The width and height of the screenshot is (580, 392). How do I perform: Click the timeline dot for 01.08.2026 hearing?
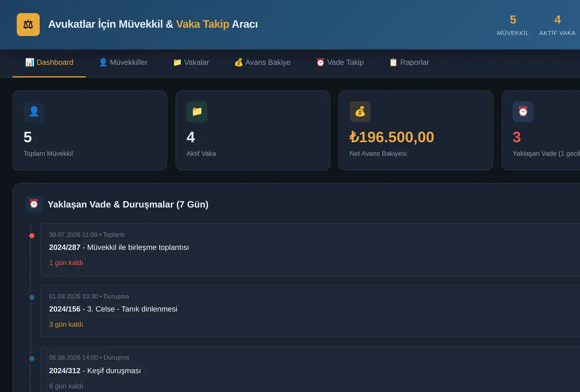(x=32, y=297)
